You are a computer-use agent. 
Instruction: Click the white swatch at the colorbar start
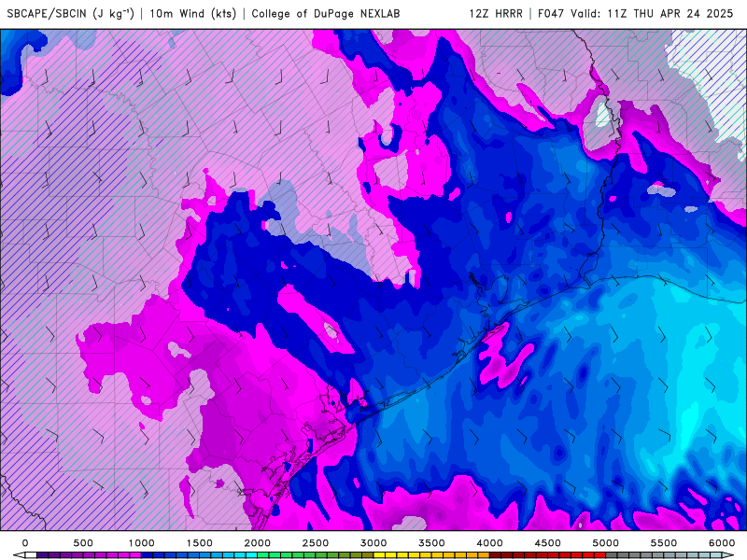point(31,555)
